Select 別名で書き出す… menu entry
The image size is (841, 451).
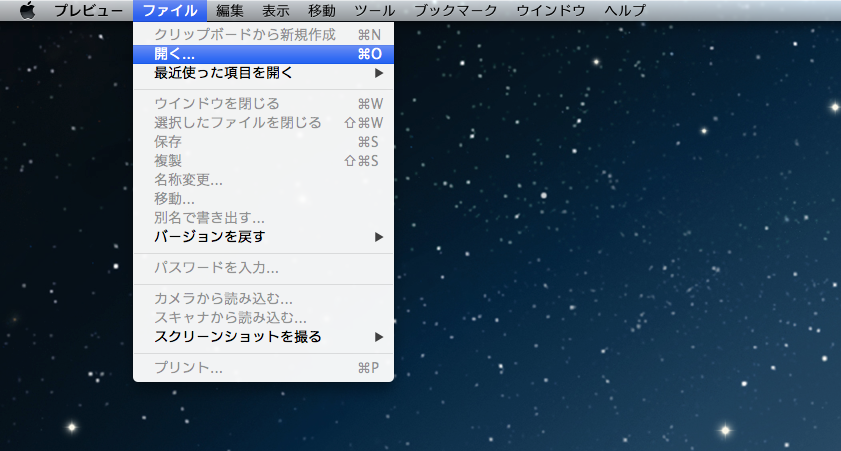(263, 218)
